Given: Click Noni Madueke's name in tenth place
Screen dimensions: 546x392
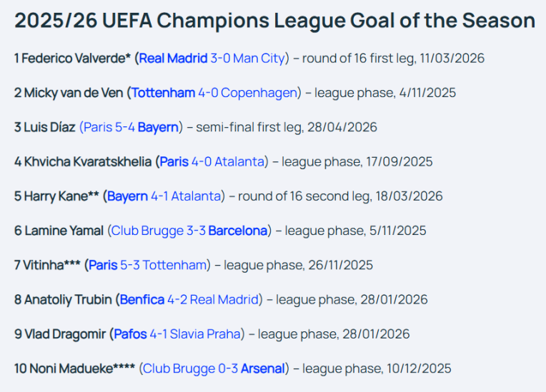Looking at the screenshot, I should click(71, 368).
